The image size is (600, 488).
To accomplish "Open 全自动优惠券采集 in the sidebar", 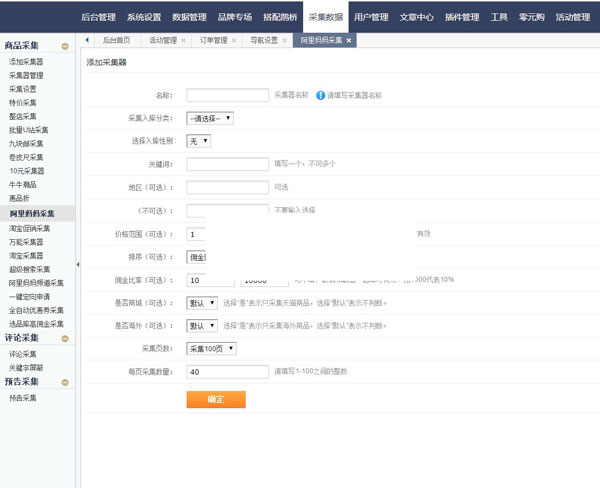I will (x=36, y=310).
